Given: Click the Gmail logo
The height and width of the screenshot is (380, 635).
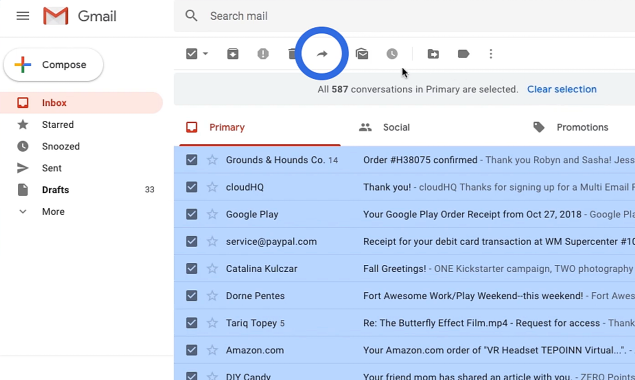Looking at the screenshot, I should (80, 16).
